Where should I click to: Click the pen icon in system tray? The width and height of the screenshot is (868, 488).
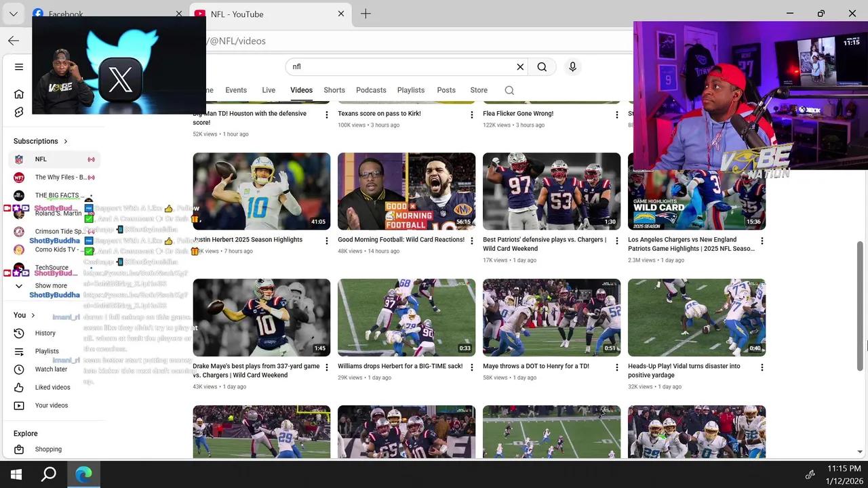click(810, 474)
